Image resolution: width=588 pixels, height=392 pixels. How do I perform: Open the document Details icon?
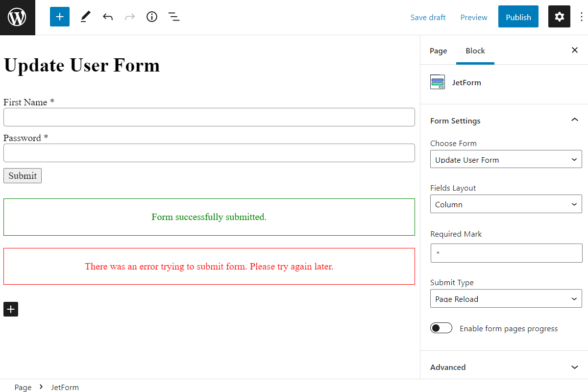[151, 17]
